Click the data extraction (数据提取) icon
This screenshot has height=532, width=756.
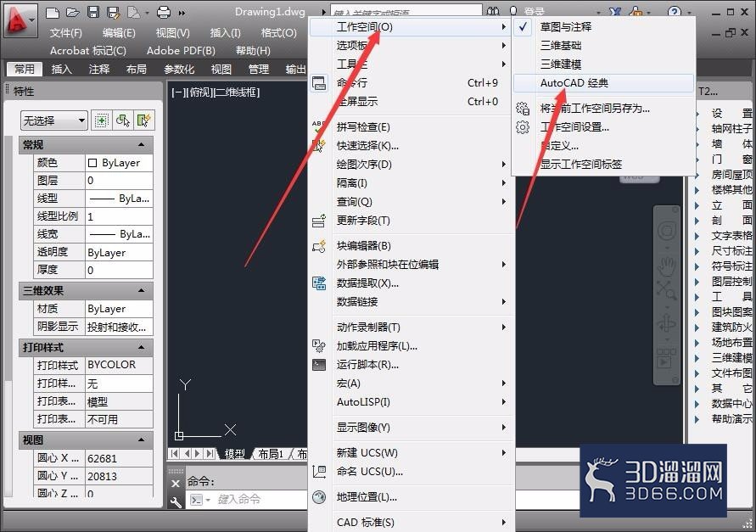[x=319, y=283]
